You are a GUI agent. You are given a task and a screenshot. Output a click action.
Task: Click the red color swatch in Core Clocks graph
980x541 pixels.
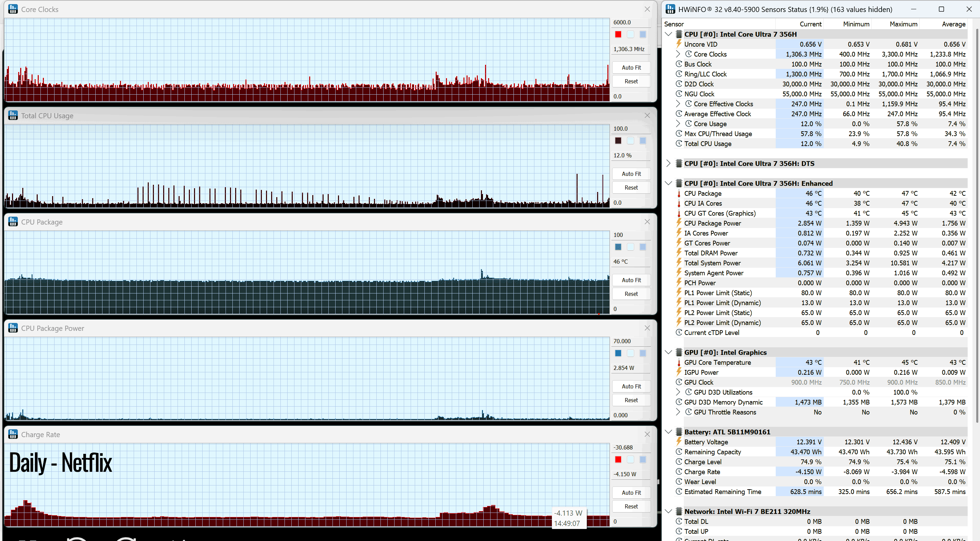618,34
